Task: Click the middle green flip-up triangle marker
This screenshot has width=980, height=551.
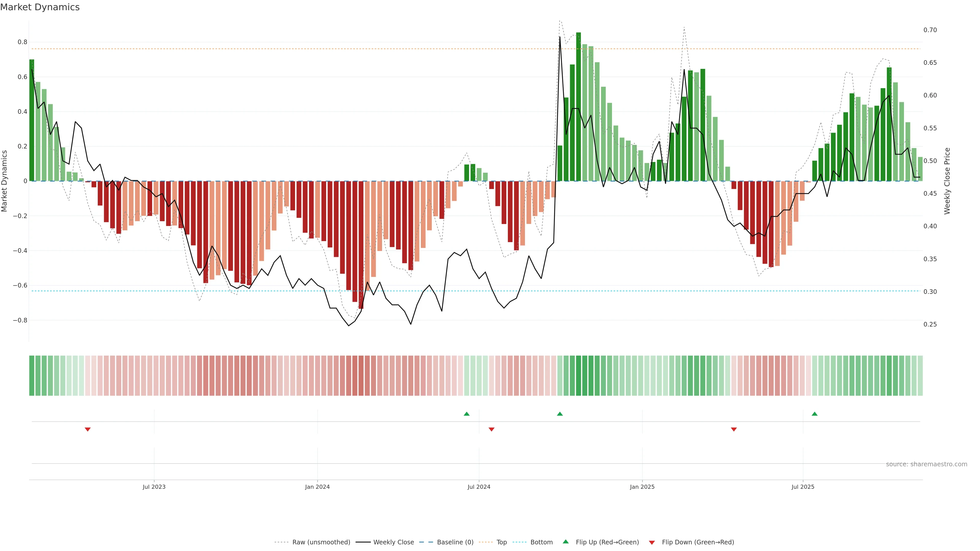Action: [560, 414]
